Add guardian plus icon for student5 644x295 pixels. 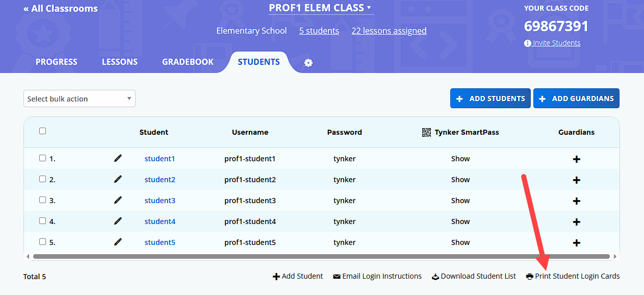pos(577,243)
